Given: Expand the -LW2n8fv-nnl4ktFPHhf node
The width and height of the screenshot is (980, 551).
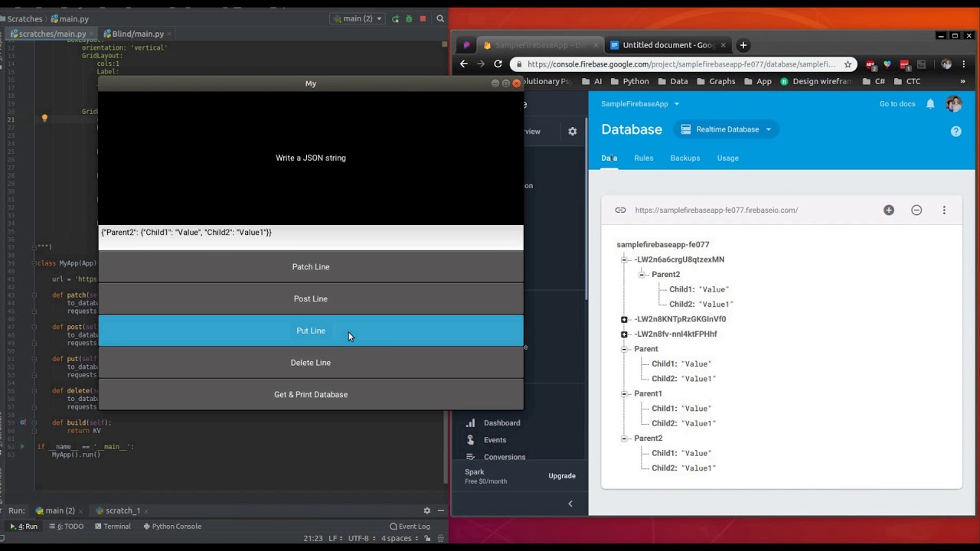Looking at the screenshot, I should point(624,334).
